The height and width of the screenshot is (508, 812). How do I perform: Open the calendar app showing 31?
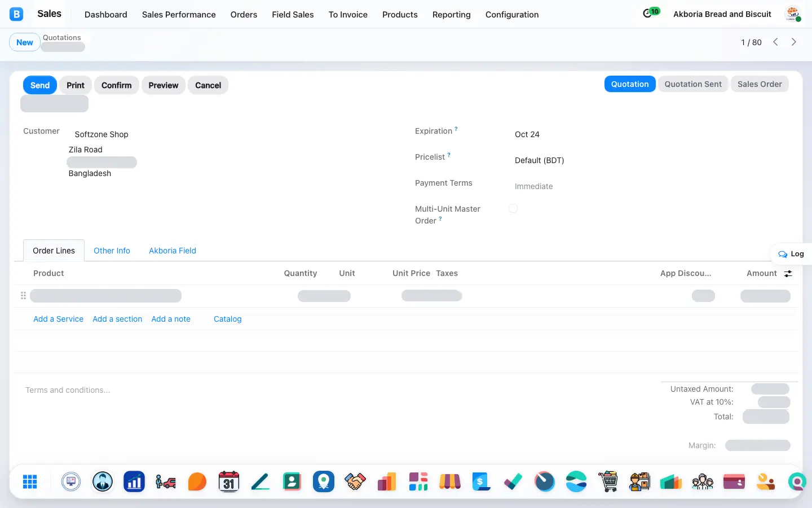click(229, 481)
